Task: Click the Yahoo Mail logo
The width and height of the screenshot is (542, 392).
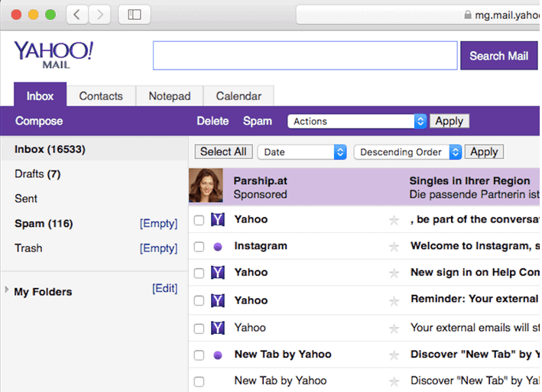Action: (x=54, y=54)
